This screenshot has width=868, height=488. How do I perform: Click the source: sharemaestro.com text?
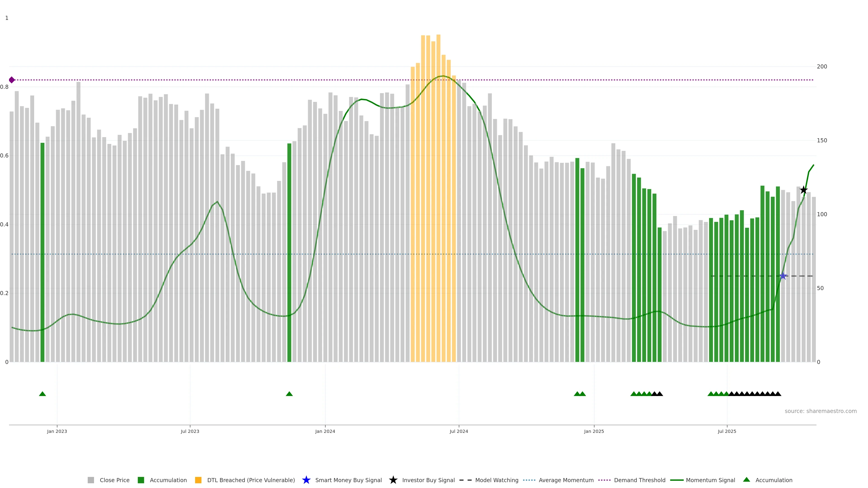click(821, 411)
